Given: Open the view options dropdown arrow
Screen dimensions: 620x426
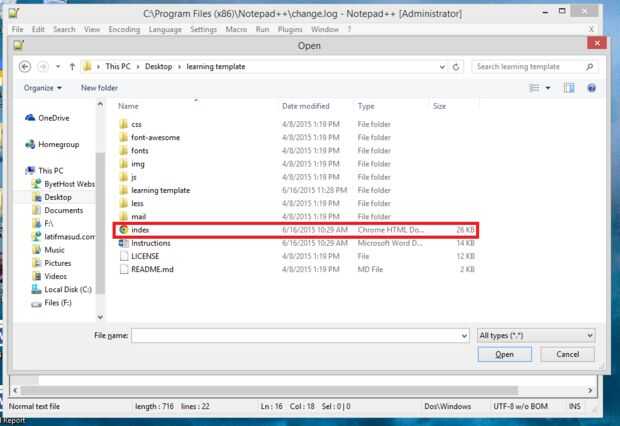Looking at the screenshot, I should coord(548,88).
